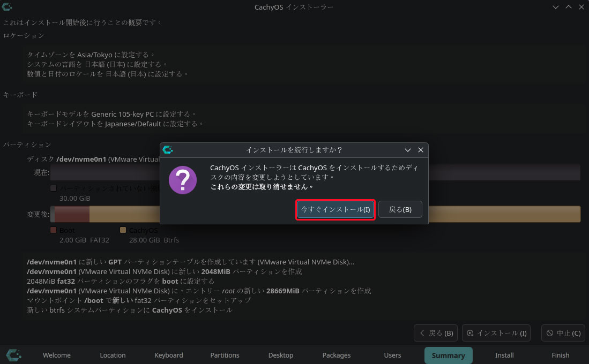Close the CachyOS installer main window
This screenshot has height=364, width=589.
coord(581,7)
